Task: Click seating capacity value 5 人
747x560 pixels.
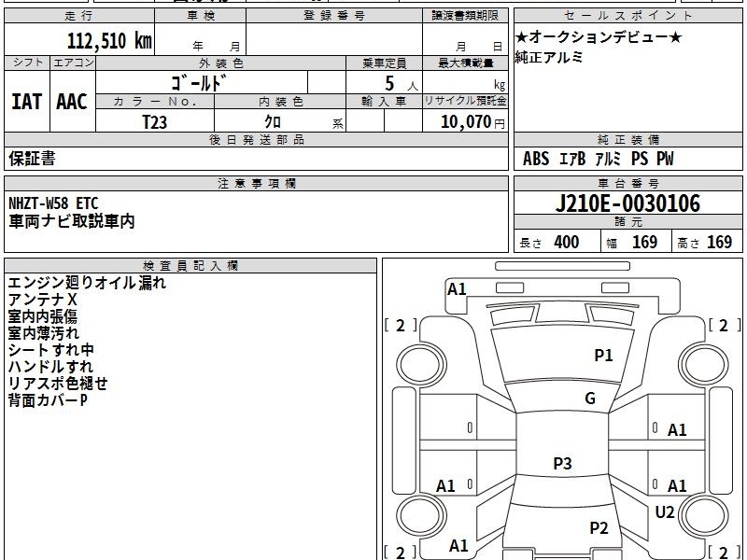Action: pyautogui.click(x=401, y=84)
